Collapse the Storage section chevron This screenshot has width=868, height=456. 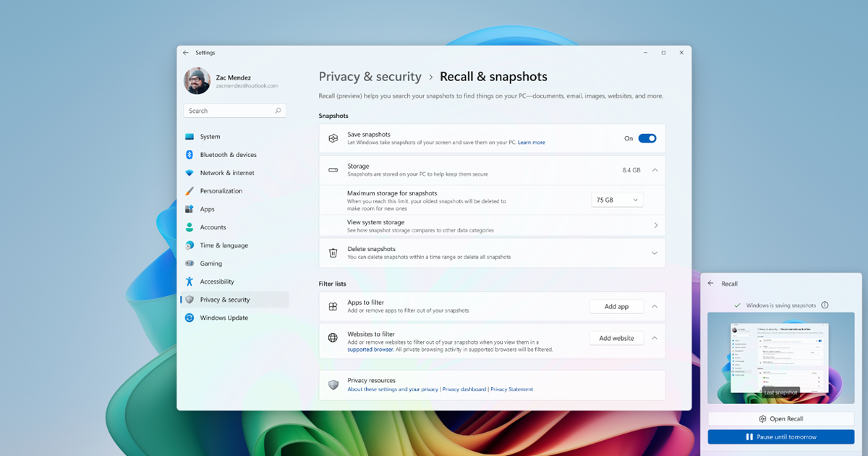655,170
